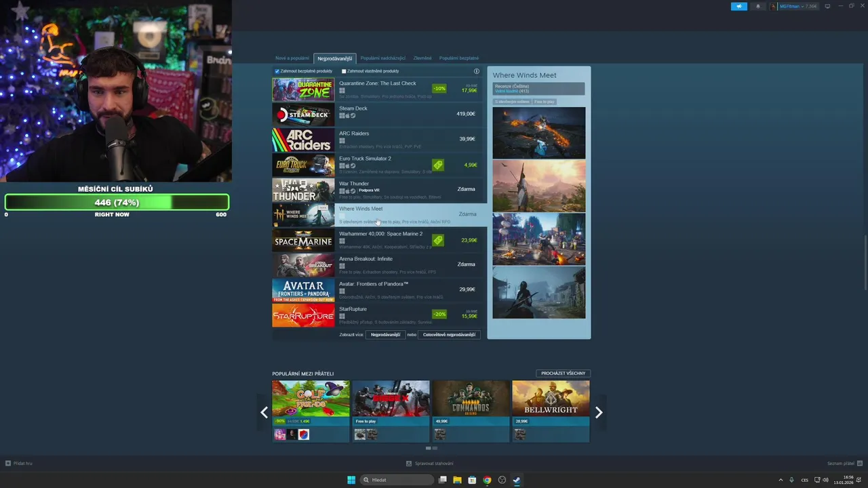Check Zahrnout vlastněné produkty checkbox

tap(344, 71)
